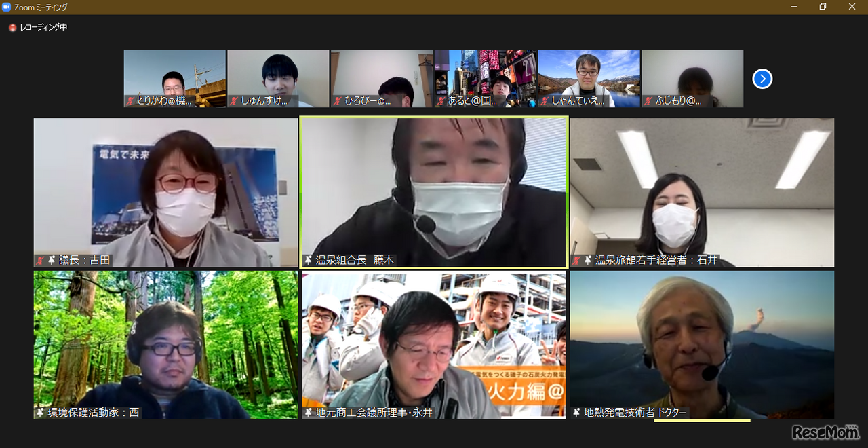The image size is (868, 448).
Task: Click the しゃんていえ name label
Action: (x=578, y=101)
